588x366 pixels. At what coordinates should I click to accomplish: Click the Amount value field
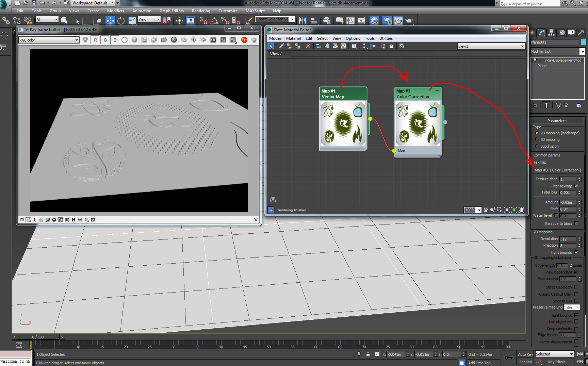[568, 202]
